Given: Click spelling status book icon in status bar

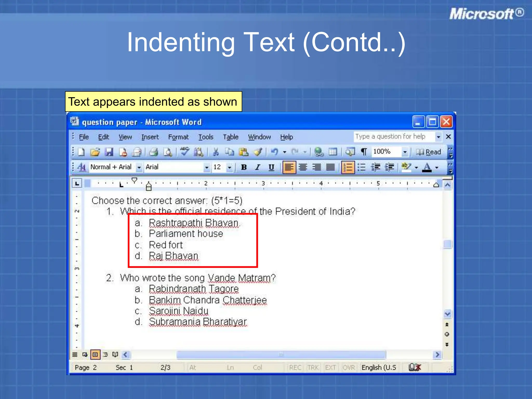Looking at the screenshot, I should coord(415,367).
